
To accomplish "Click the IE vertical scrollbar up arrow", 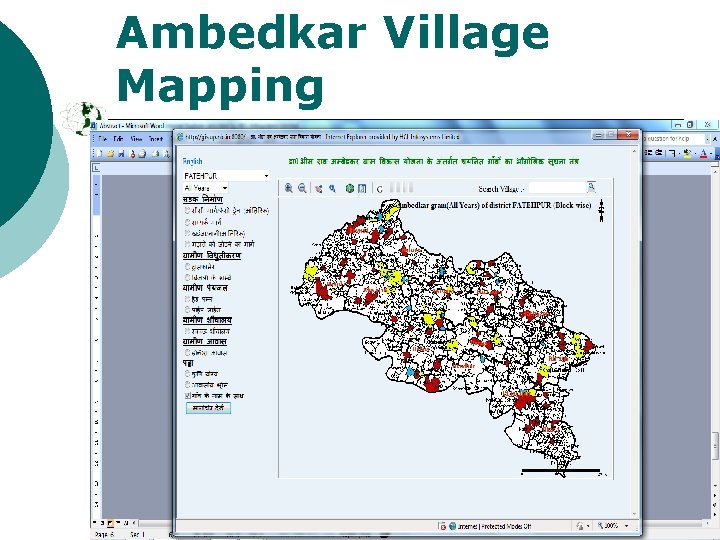I will pos(635,152).
